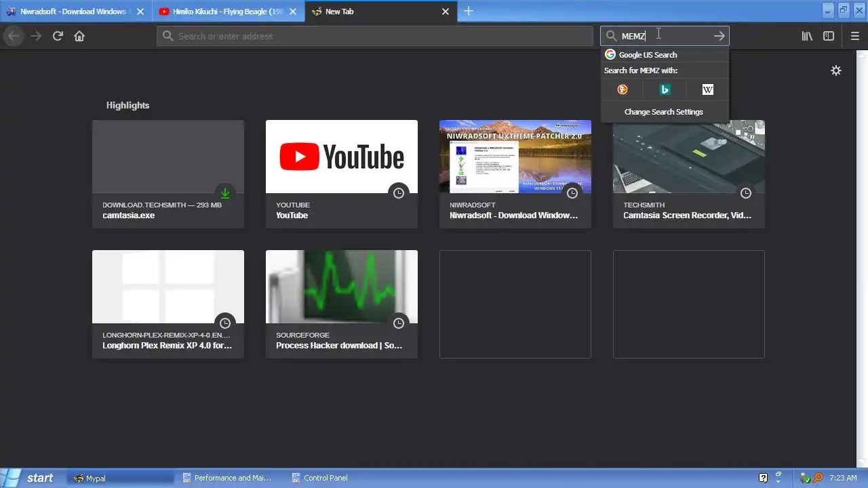Open the hamburger application menu
This screenshot has height=488, width=868.
[854, 36]
